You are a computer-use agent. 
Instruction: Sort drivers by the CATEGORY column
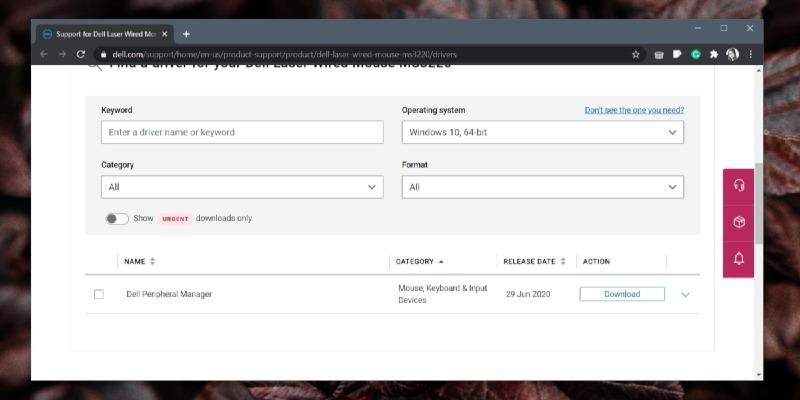tap(419, 261)
